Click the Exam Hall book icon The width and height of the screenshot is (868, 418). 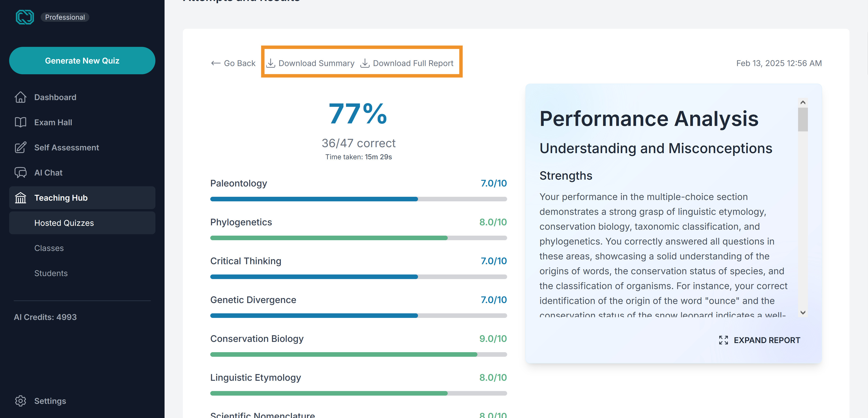[x=21, y=122]
